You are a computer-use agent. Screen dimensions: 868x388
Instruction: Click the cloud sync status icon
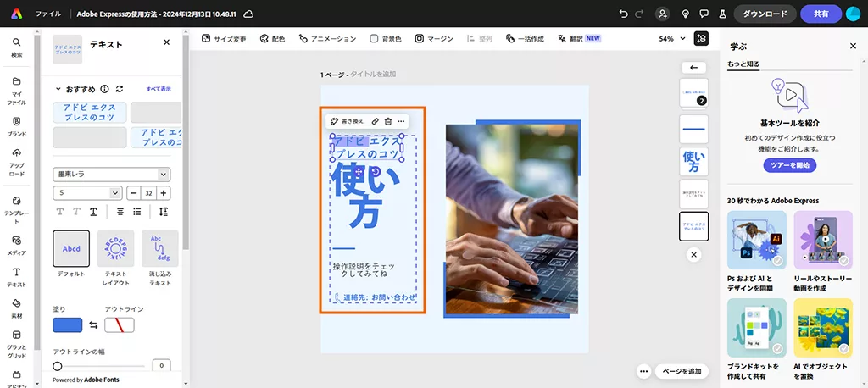(x=249, y=14)
